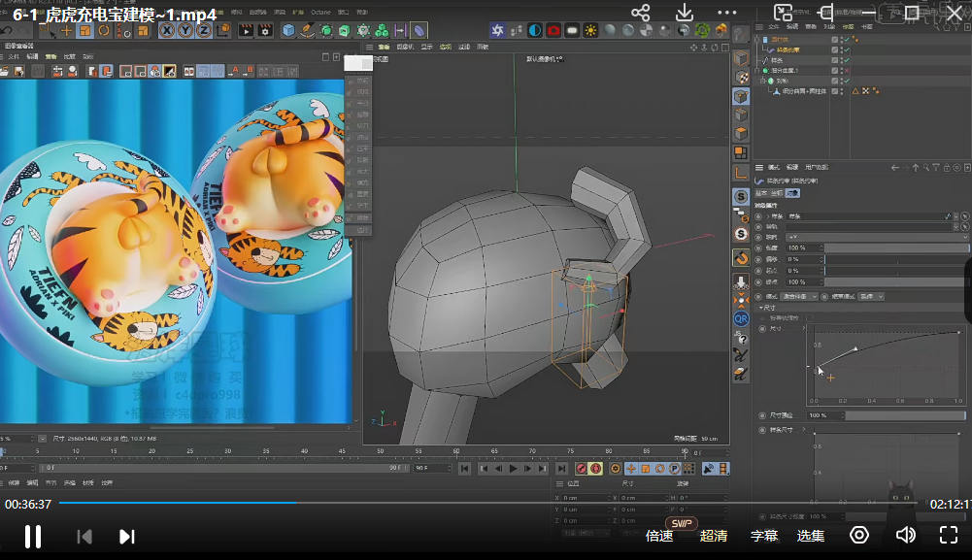Toggle the red X on 细分曲面.1

[846, 71]
